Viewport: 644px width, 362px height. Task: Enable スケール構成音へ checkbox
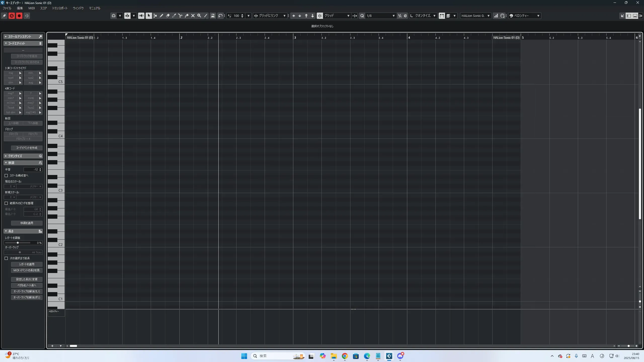pos(6,175)
